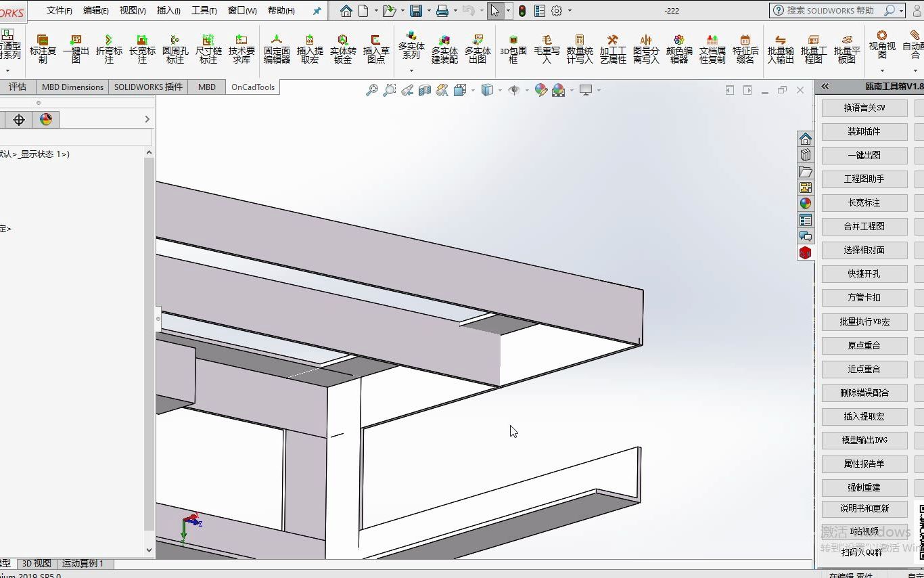Open the Save button dropdown arrow

[429, 10]
